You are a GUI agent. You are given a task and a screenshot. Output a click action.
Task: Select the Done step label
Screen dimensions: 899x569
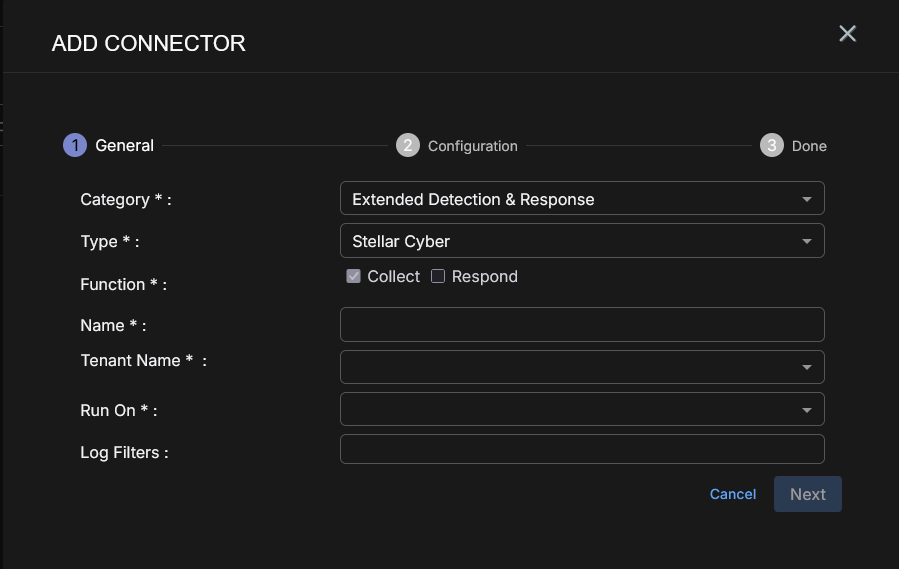pyautogui.click(x=809, y=146)
